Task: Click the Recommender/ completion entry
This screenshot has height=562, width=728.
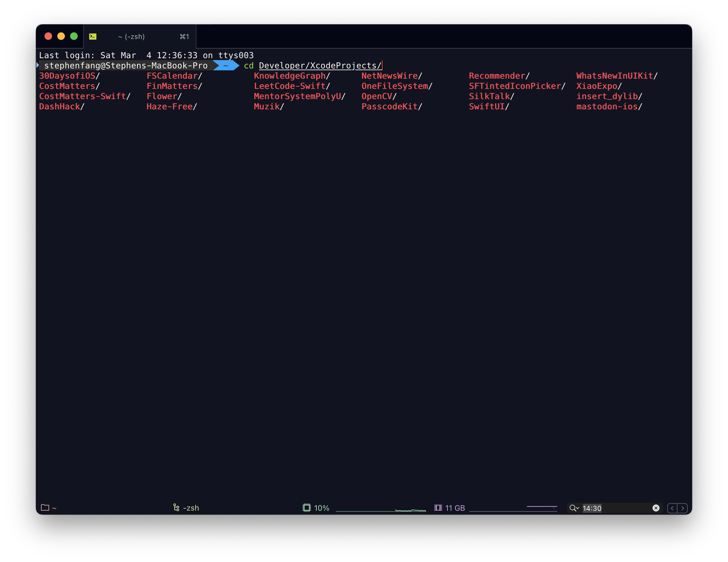Action: coord(499,76)
